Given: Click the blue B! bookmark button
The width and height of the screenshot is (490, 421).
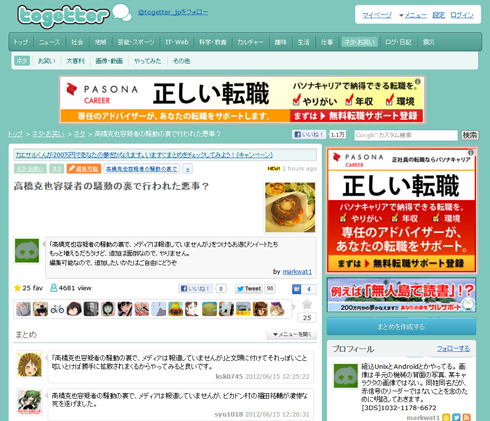Looking at the screenshot, I should [x=297, y=289].
